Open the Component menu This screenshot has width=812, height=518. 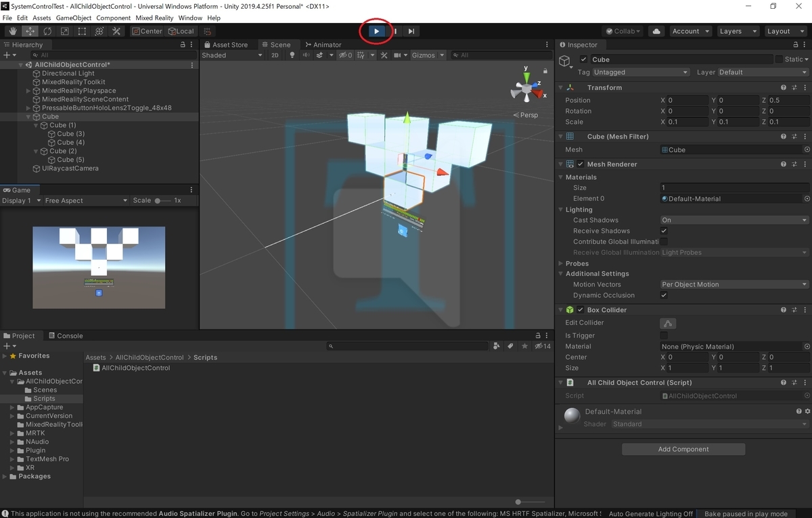click(x=114, y=18)
